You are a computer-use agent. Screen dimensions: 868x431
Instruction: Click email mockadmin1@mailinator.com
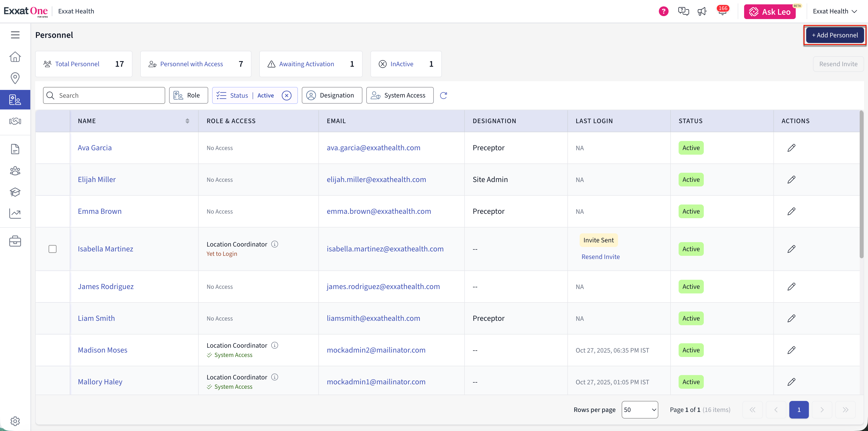376,382
